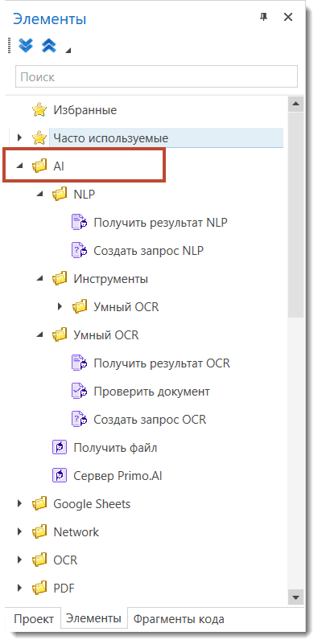Select Проверить документ element

tap(152, 392)
